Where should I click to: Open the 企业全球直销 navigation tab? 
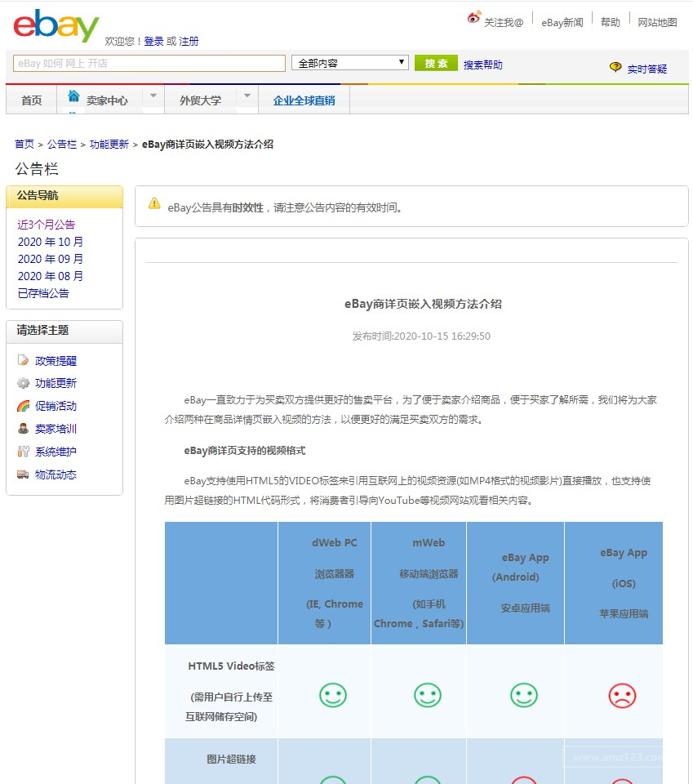pyautogui.click(x=304, y=100)
